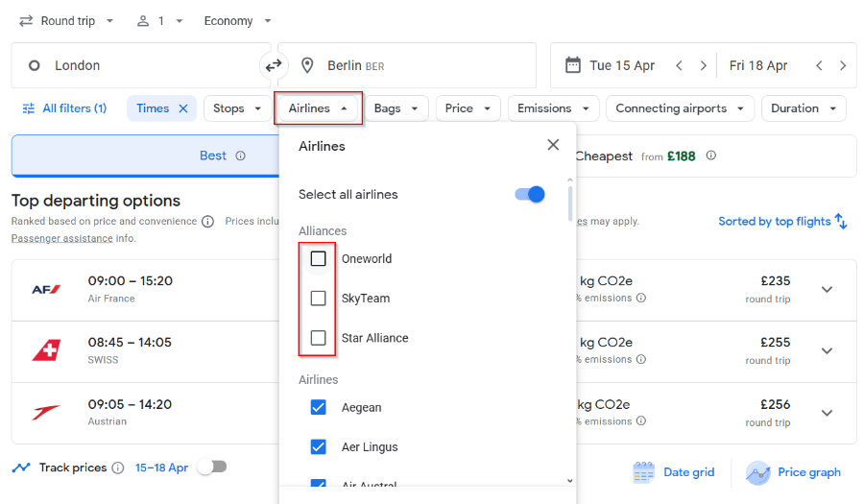
Task: Select the Best results tab
Action: (146, 156)
